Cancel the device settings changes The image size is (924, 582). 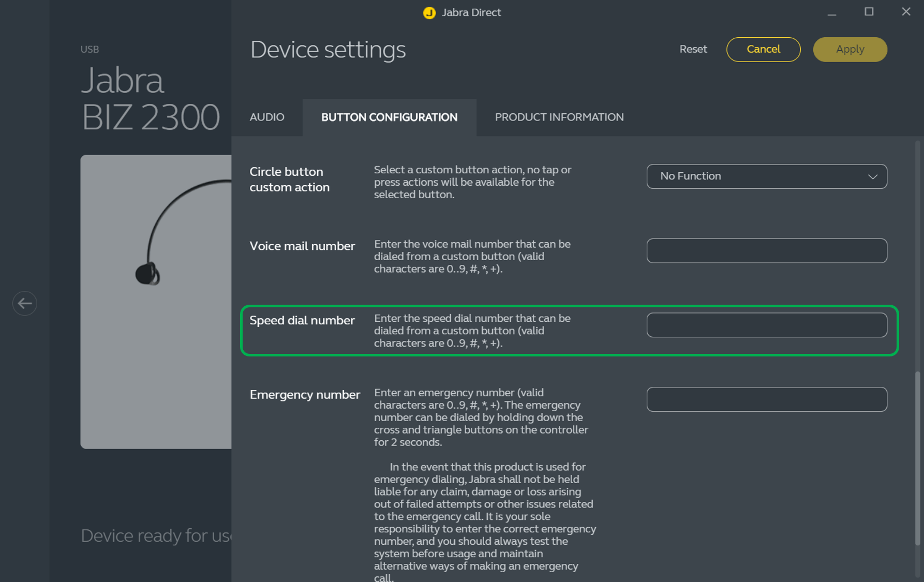point(763,50)
